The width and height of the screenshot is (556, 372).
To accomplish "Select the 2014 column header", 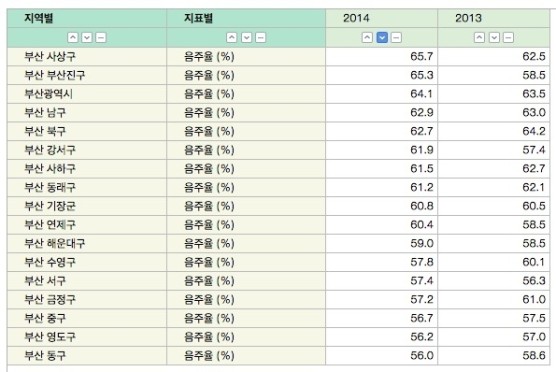I will tap(382, 18).
